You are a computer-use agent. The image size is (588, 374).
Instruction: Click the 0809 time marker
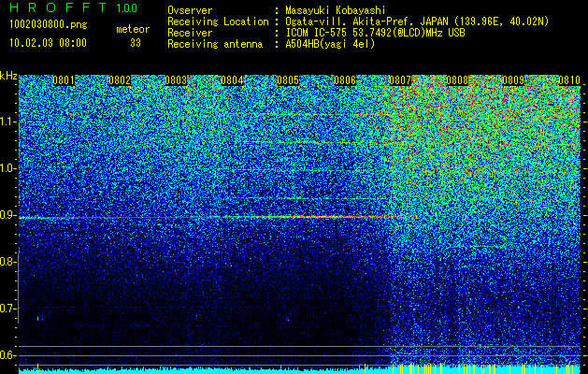click(x=513, y=80)
